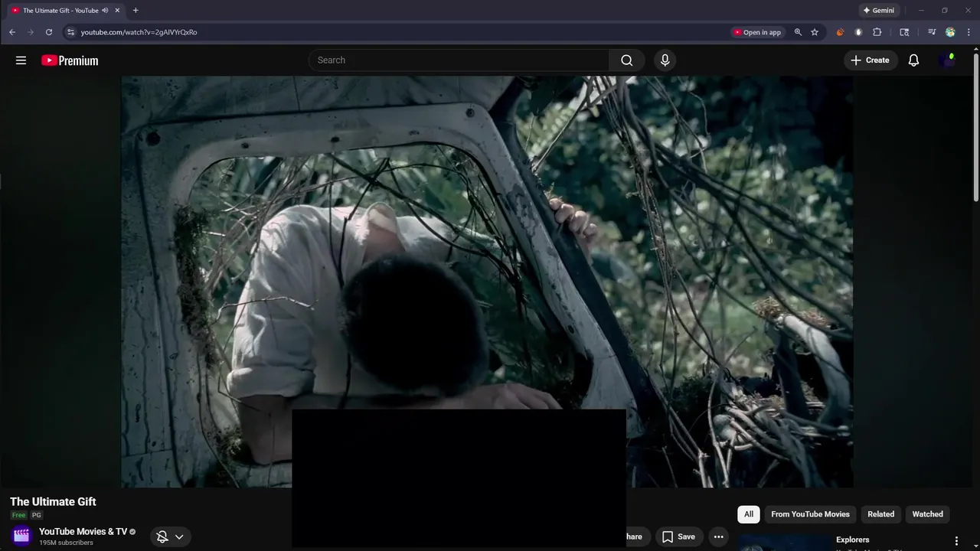Click the page vertical scrollbar
Viewport: 980px width, 551px height.
pyautogui.click(x=975, y=126)
